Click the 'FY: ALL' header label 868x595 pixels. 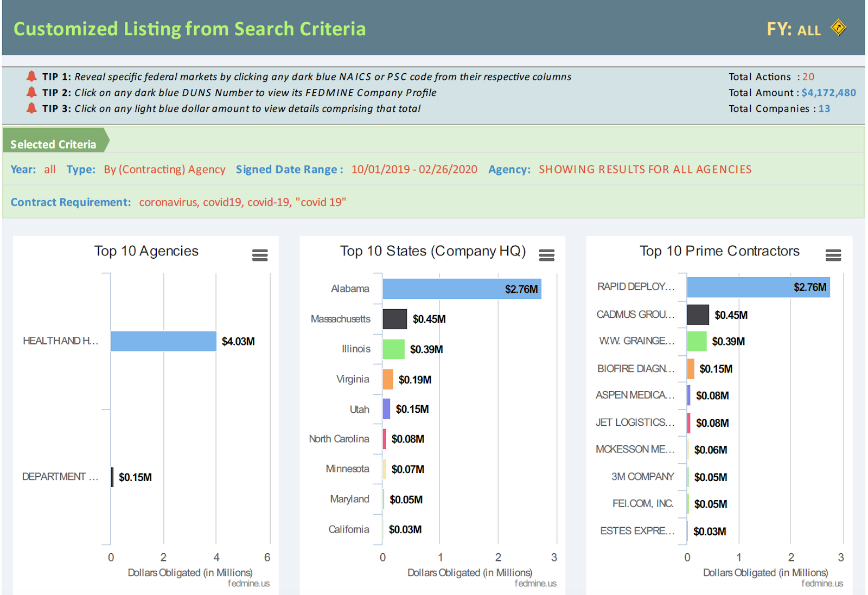coord(794,29)
